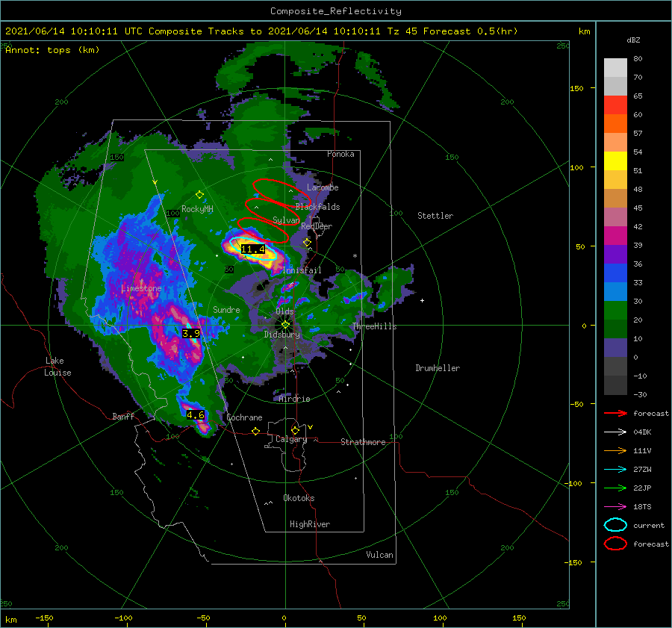Viewport: 672px width, 628px height.
Task: Click the yellow diamond marker above Calgary
Action: [295, 430]
